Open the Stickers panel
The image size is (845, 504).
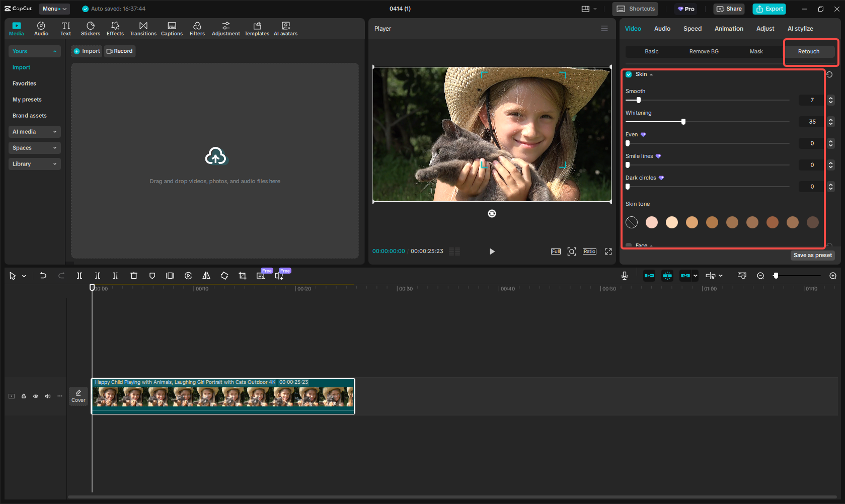coord(91,29)
